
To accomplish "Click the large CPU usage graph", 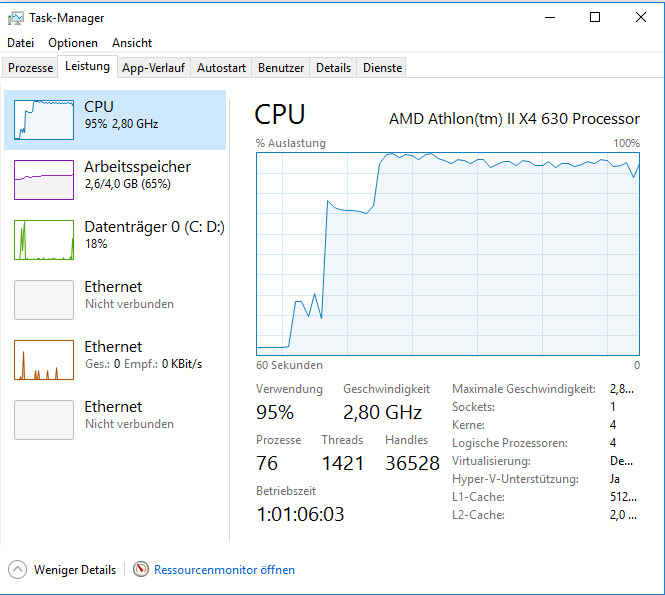I will (447, 254).
